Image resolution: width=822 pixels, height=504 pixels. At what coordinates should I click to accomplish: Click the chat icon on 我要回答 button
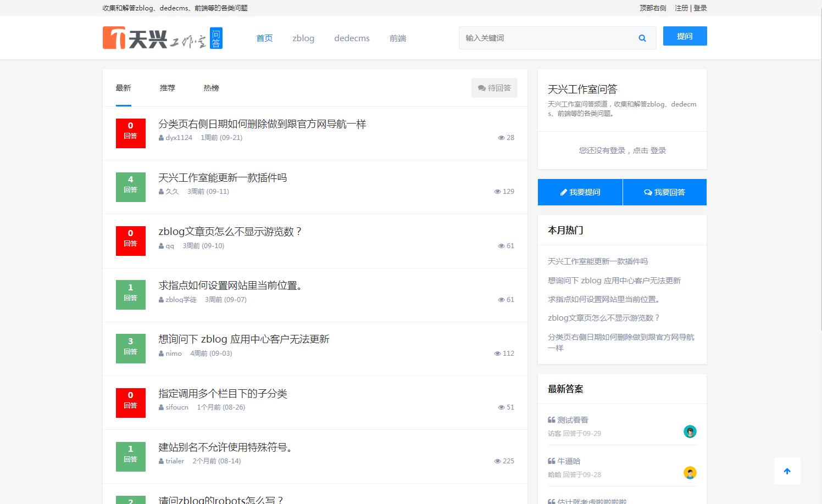tap(647, 192)
